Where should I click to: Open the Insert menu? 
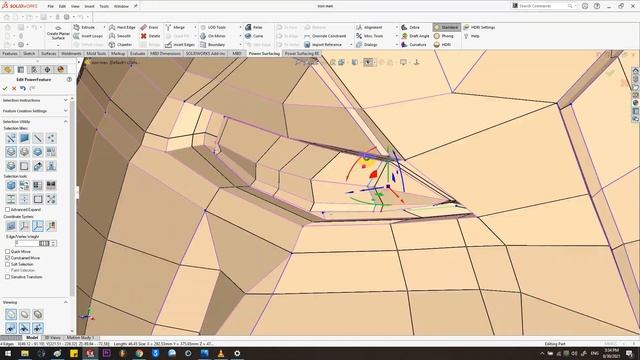[x=89, y=6]
